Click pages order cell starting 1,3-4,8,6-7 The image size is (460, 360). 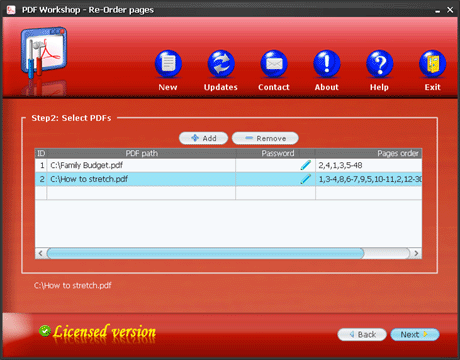(369, 179)
